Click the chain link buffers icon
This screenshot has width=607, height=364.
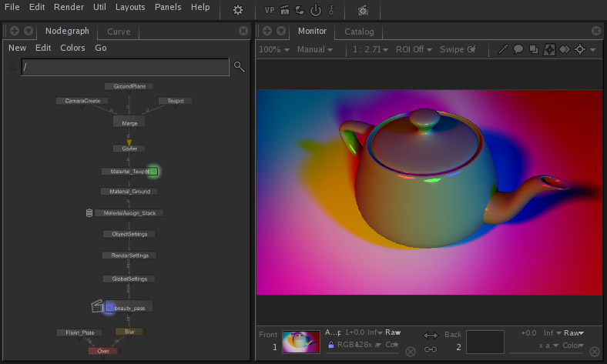pos(430,349)
